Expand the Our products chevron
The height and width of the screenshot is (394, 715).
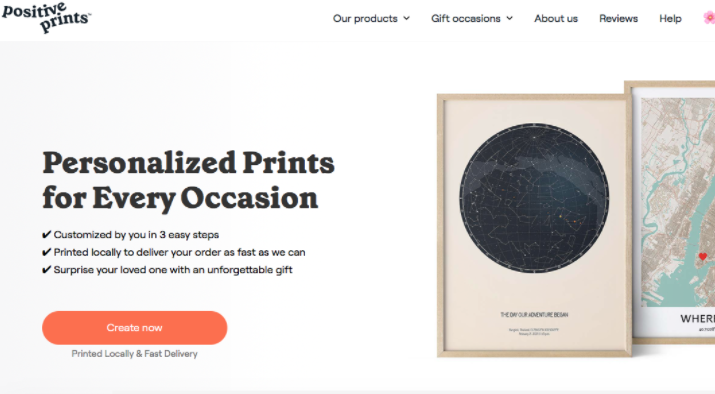(x=406, y=18)
